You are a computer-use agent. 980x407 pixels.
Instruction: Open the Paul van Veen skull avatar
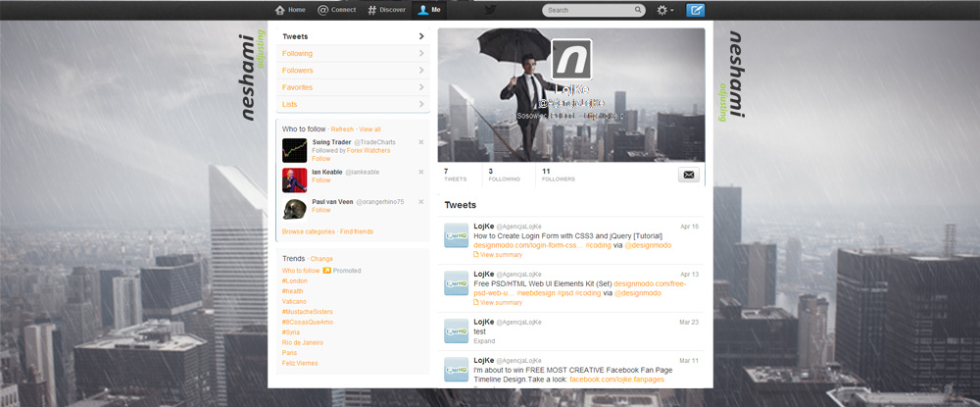294,210
